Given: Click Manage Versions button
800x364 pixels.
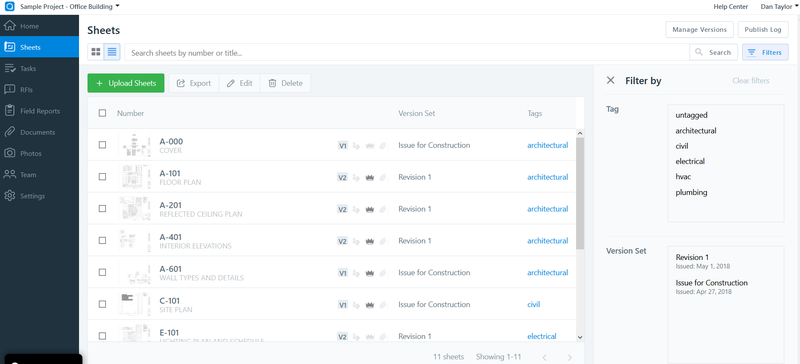Looking at the screenshot, I should coord(699,30).
